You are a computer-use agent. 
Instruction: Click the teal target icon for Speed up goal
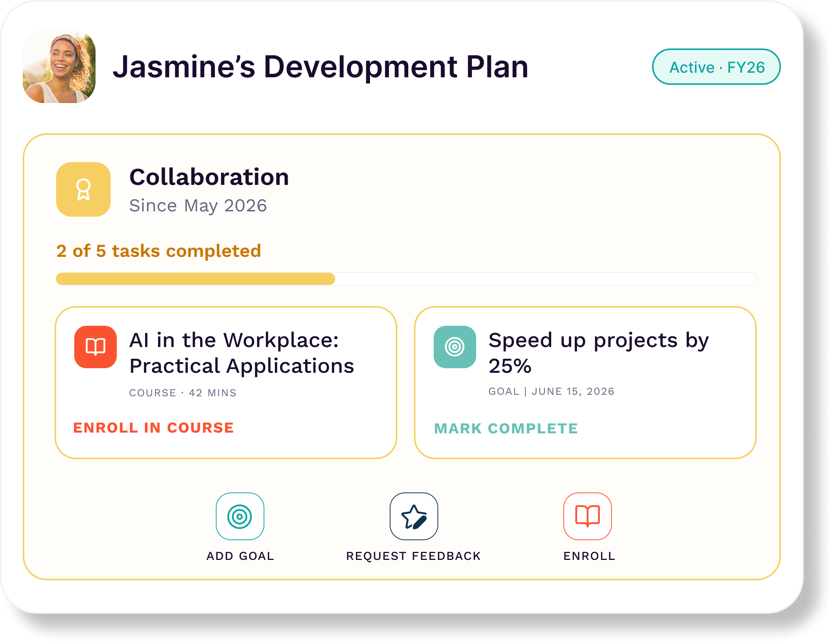click(x=455, y=347)
